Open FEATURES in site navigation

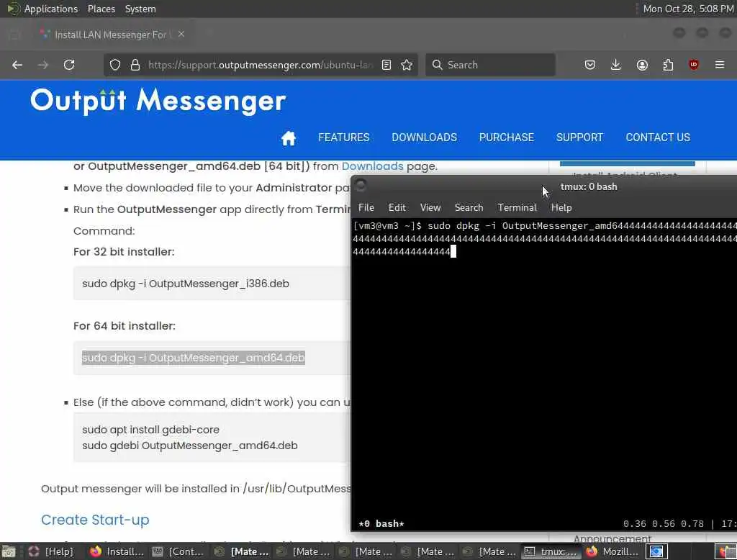(x=343, y=137)
